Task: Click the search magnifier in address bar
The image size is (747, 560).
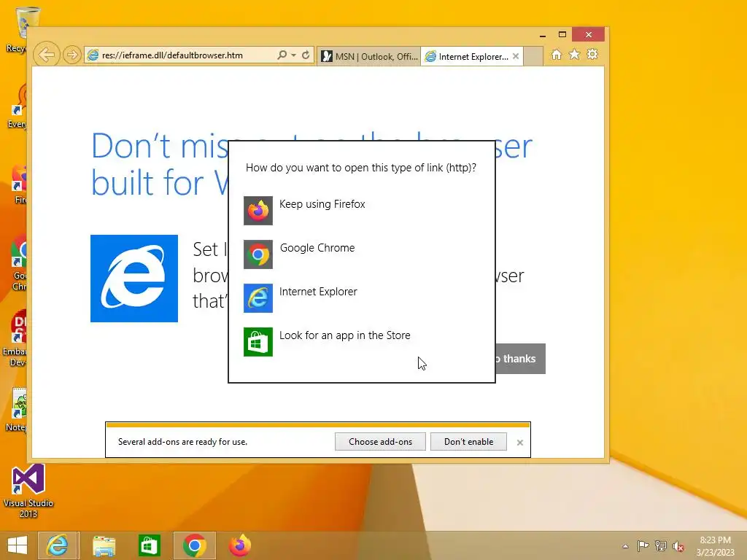Action: point(282,55)
